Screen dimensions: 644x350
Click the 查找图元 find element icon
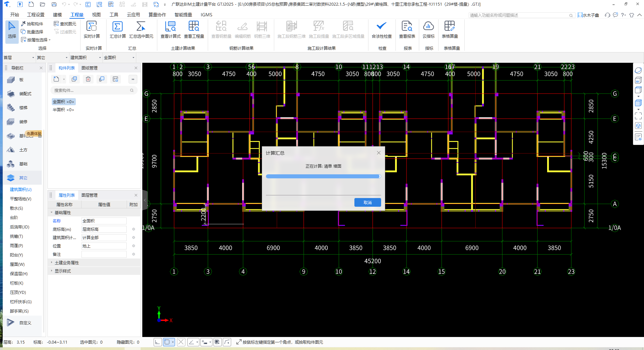[56, 24]
